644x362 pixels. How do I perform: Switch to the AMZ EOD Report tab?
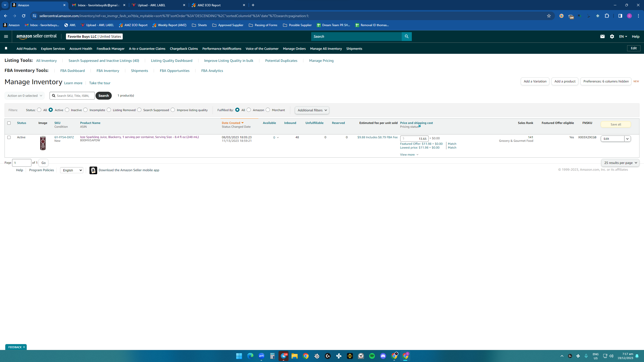point(218,5)
